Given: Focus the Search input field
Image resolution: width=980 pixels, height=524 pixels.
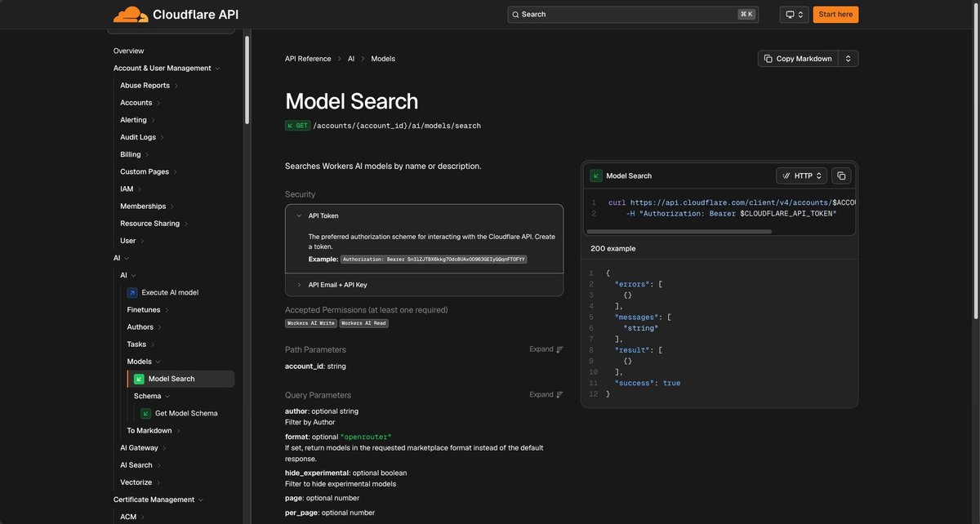Looking at the screenshot, I should tap(633, 15).
